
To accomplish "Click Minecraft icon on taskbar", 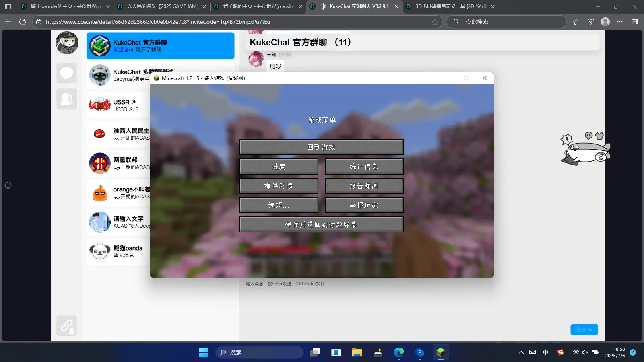I will [x=441, y=352].
